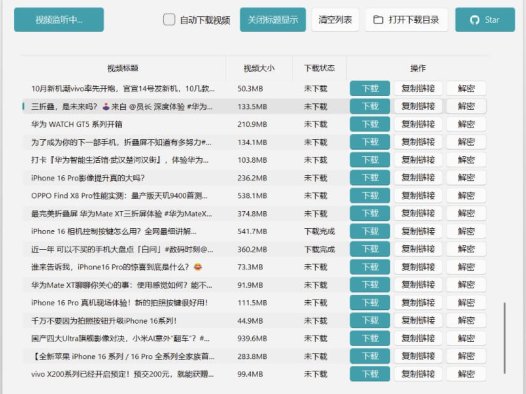Click 下载完成 status of 541.7MB row
This screenshot has width=526, height=394.
(x=319, y=231)
